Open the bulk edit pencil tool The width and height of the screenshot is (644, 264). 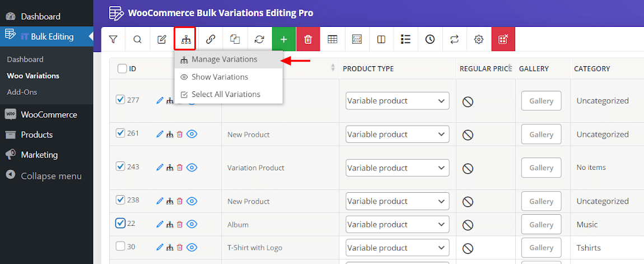pos(162,39)
